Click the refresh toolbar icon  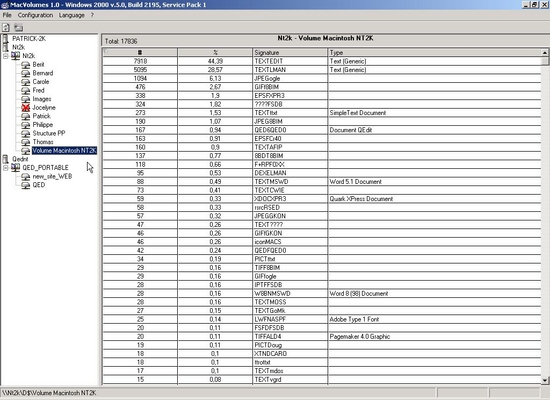click(6, 27)
